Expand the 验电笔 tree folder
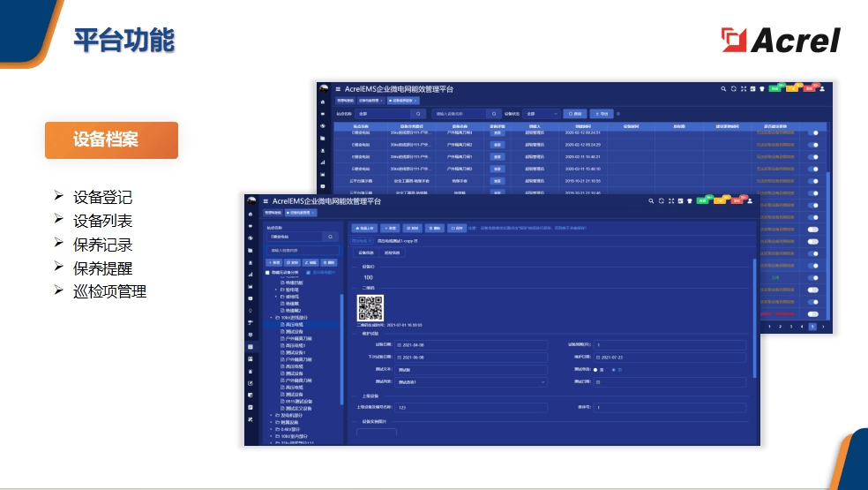Viewport: 868px width, 490px height. point(276,290)
